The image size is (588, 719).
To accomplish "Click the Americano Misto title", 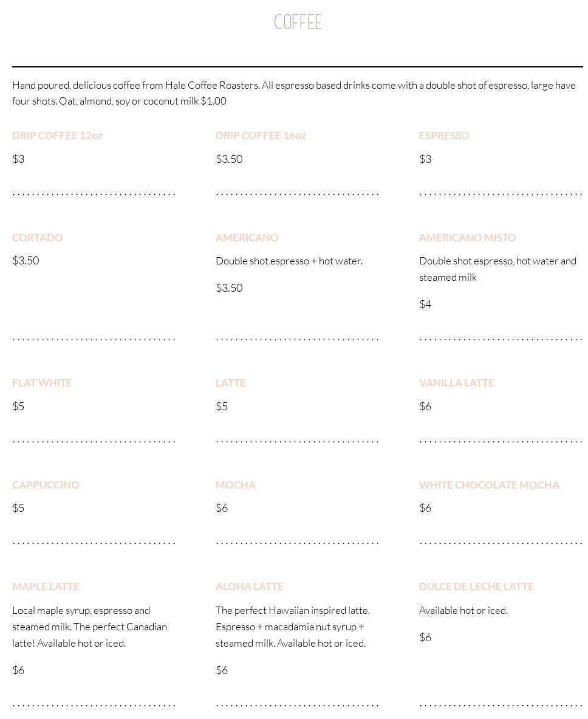I will [467, 238].
